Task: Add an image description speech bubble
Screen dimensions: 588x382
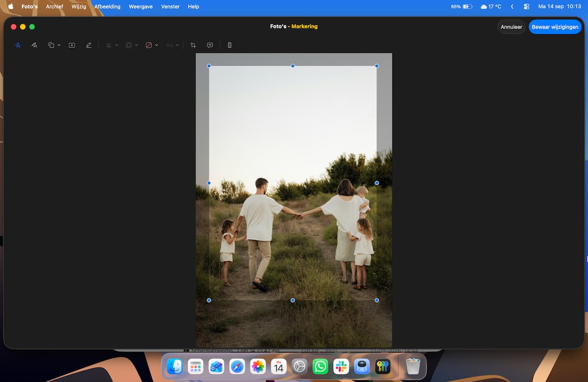Action: pos(210,45)
